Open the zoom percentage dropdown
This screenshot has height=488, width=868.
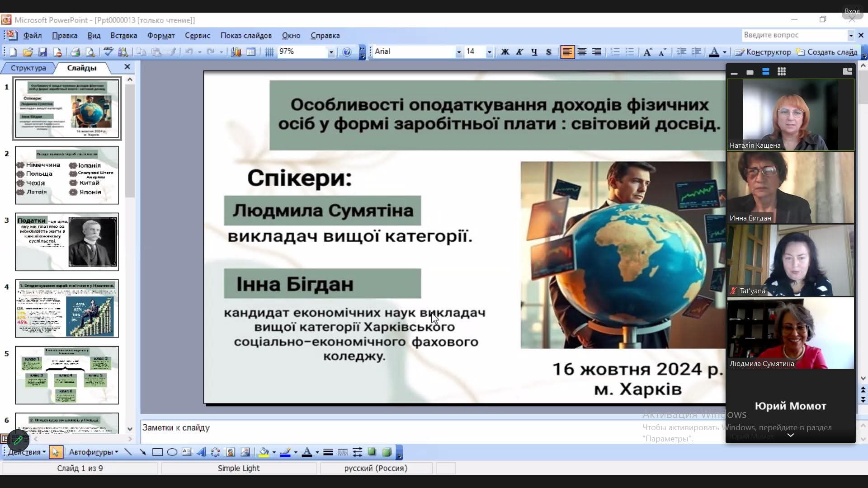click(331, 52)
